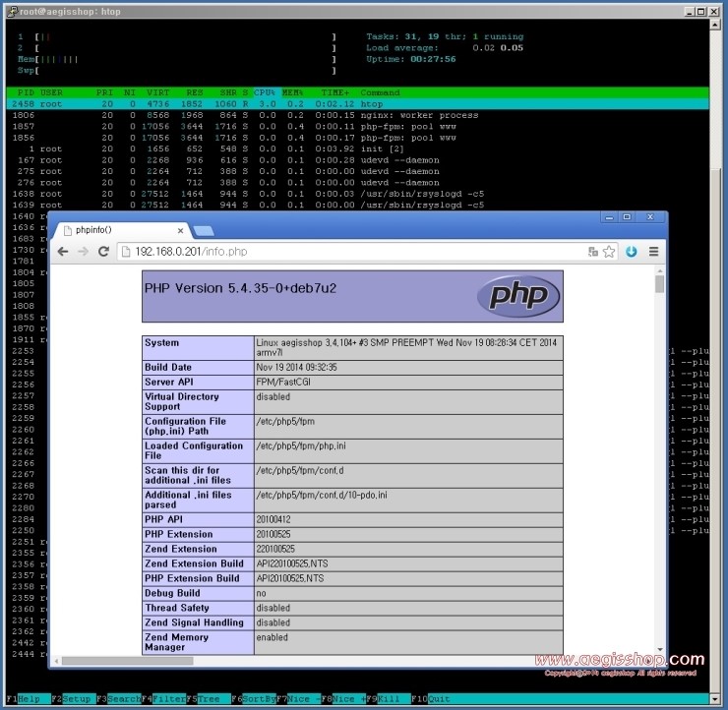728x710 pixels.
Task: Select the init [2] process row
Action: (x=357, y=148)
